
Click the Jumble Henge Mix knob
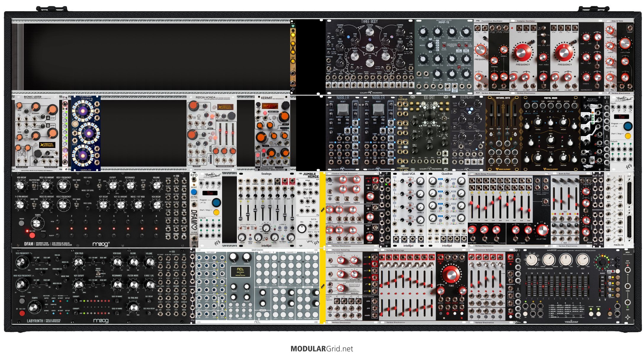pyautogui.click(x=302, y=229)
